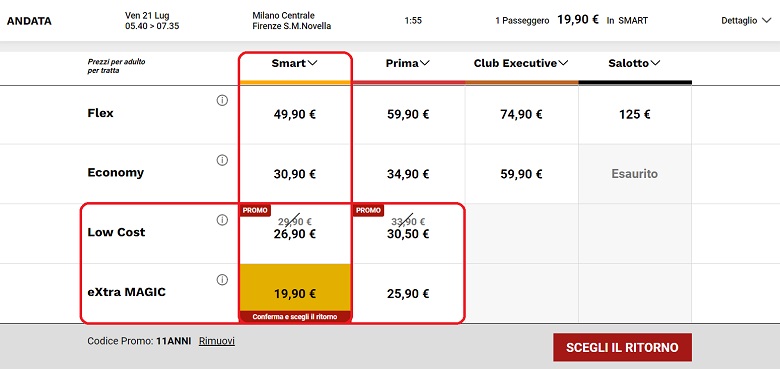Viewport: 780px width, 369px height.
Task: Expand the Salotto class header
Action: pyautogui.click(x=634, y=63)
